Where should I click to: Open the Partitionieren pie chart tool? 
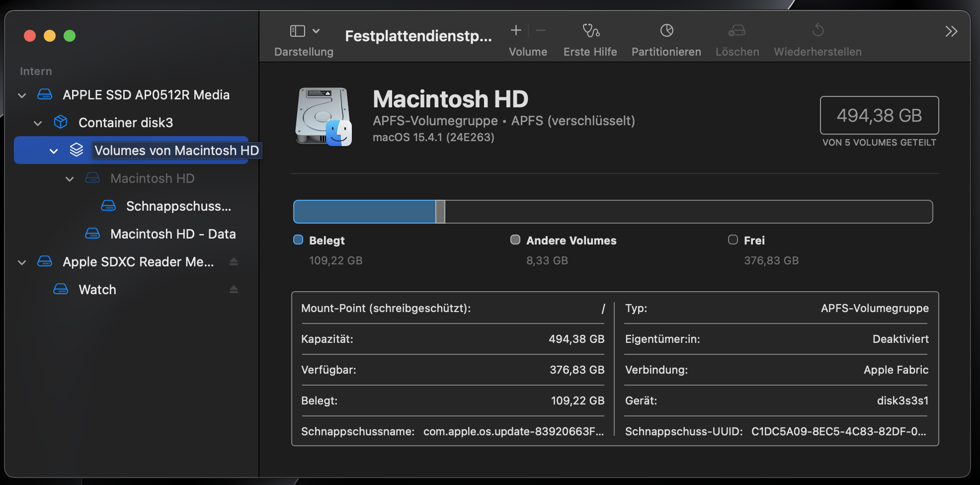666,31
